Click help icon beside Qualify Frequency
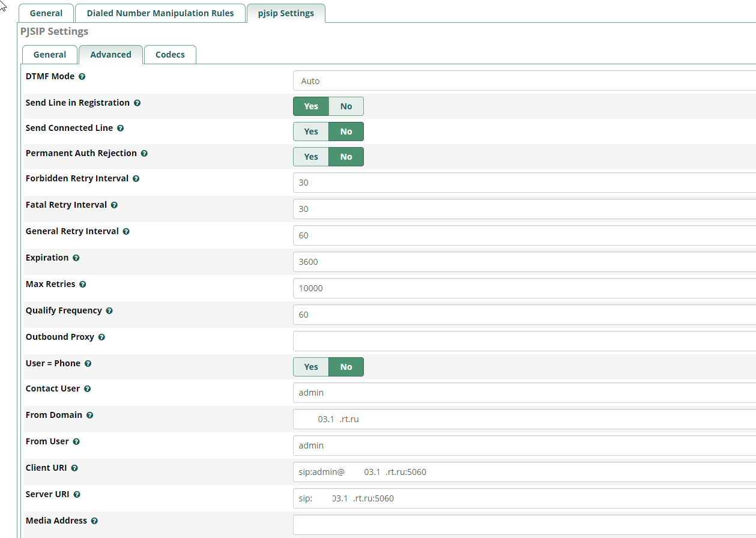The image size is (756, 538). click(x=109, y=311)
